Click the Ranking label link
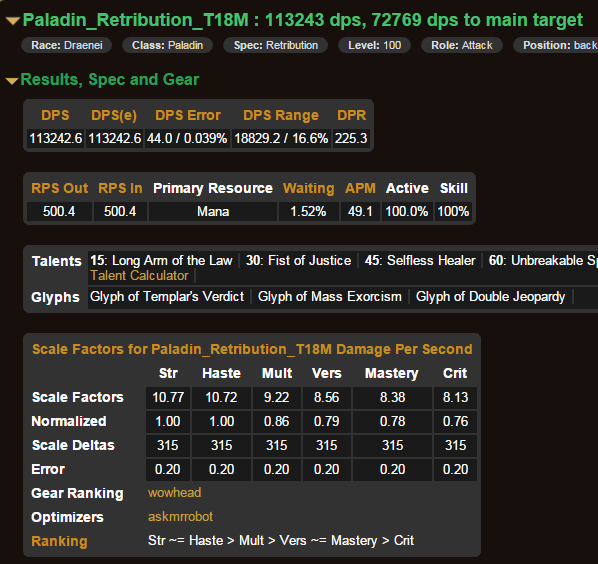 tap(59, 541)
